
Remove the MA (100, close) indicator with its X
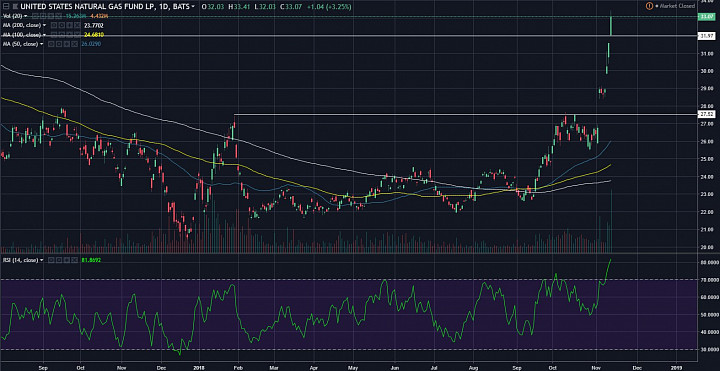click(77, 34)
